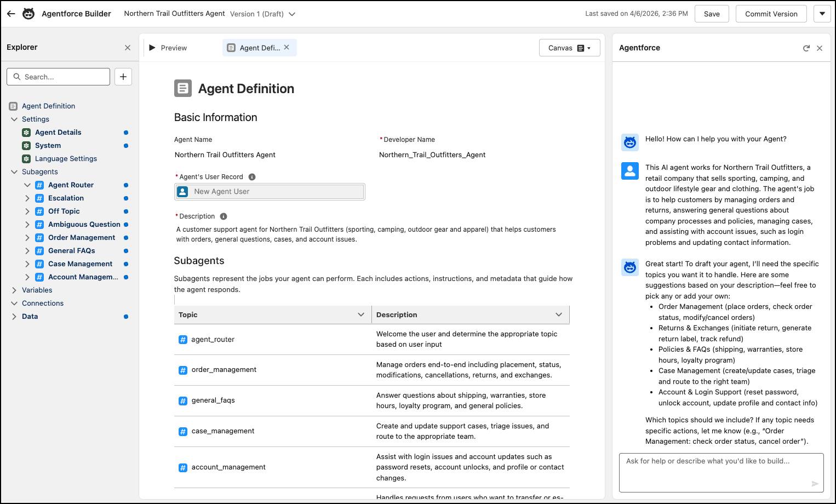Click the Agentforce chat message input
Screen dimensions: 836x504
(721, 472)
